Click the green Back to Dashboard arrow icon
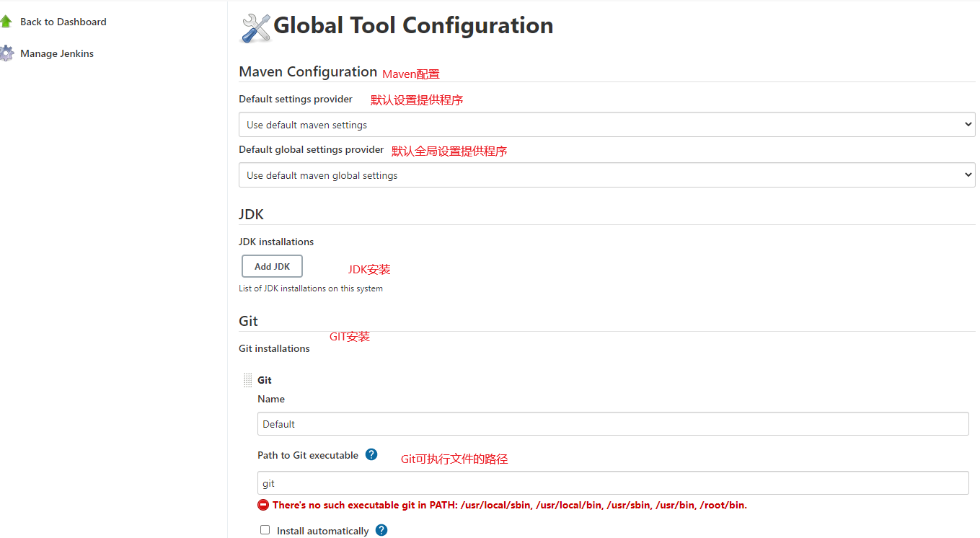 tap(8, 21)
